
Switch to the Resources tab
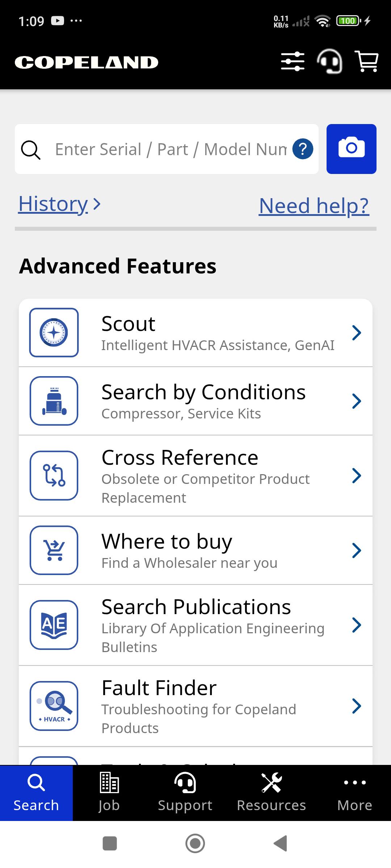(x=272, y=793)
